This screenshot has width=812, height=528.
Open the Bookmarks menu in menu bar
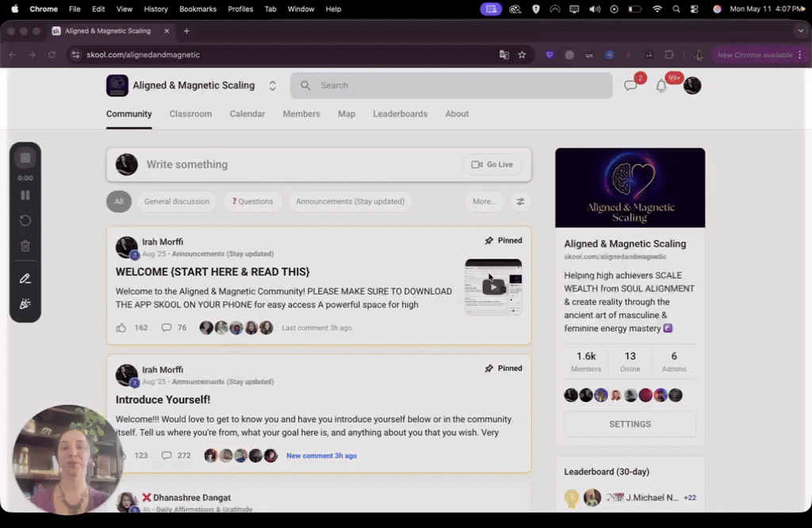(197, 9)
